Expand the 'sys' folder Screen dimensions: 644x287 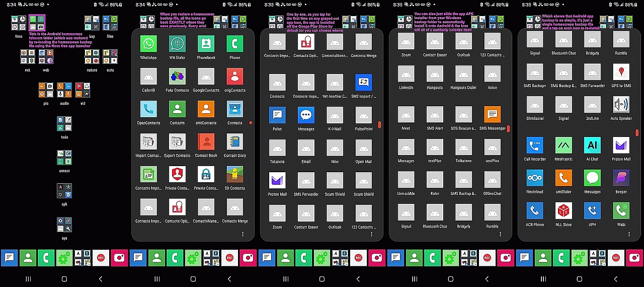64,225
